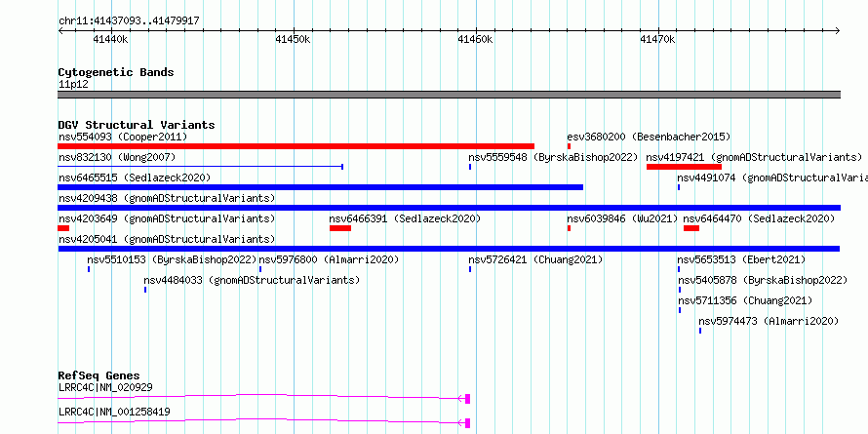The width and height of the screenshot is (868, 434).
Task: Click the nsv832130 (Wong2007) label
Action: click(117, 157)
